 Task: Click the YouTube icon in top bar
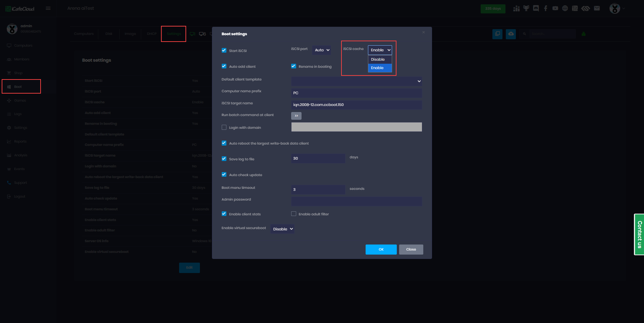pyautogui.click(x=555, y=8)
